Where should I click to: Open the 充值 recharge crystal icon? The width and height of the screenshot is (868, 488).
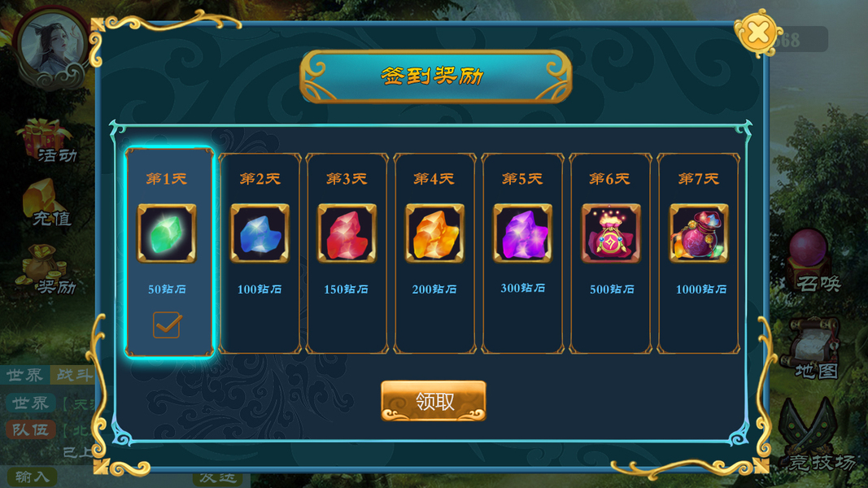[x=46, y=203]
